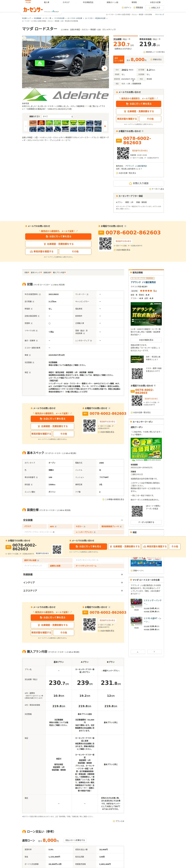Expand the 快適装備 section

click(122, 574)
